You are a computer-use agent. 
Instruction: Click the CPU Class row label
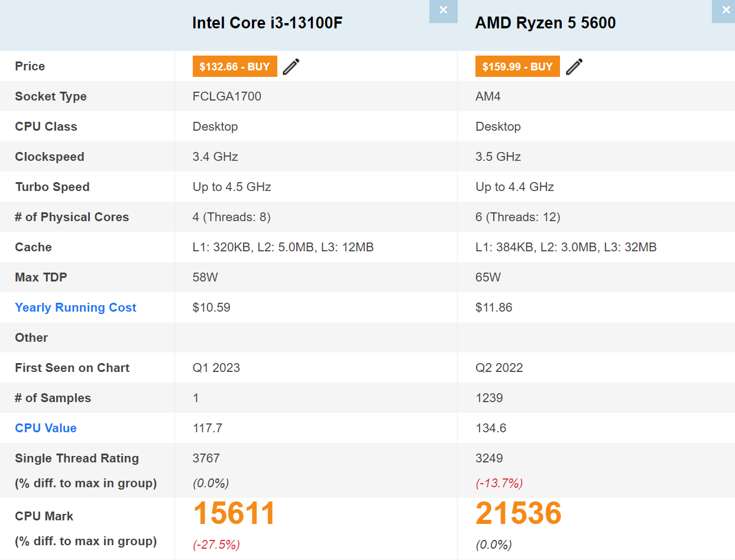pos(46,127)
